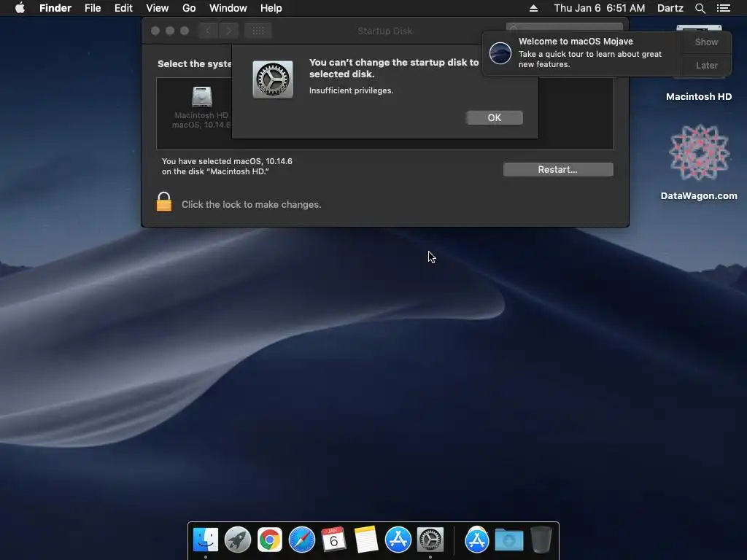Image resolution: width=747 pixels, height=560 pixels.
Task: Open Google Chrome from the Dock
Action: [270, 540]
